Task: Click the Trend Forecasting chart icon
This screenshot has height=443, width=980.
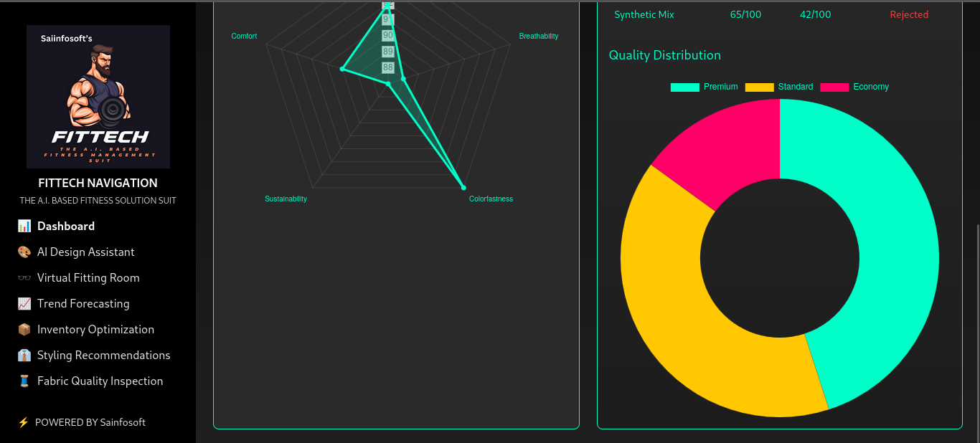Action: click(24, 304)
